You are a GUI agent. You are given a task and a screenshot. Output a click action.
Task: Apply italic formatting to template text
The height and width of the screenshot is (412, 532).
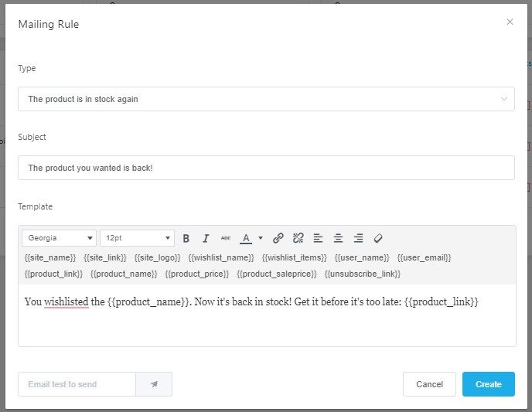pos(206,238)
